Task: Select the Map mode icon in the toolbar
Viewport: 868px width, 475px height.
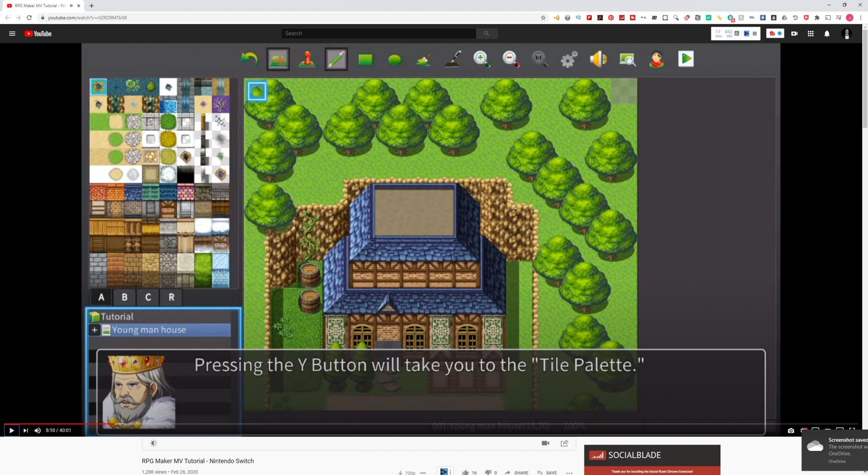Action: (278, 59)
